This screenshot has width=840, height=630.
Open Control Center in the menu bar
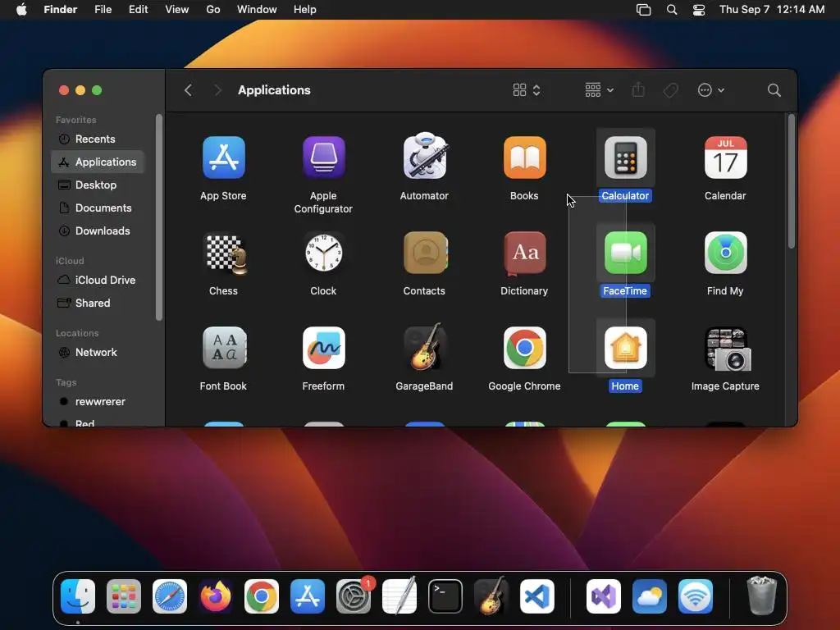click(699, 10)
